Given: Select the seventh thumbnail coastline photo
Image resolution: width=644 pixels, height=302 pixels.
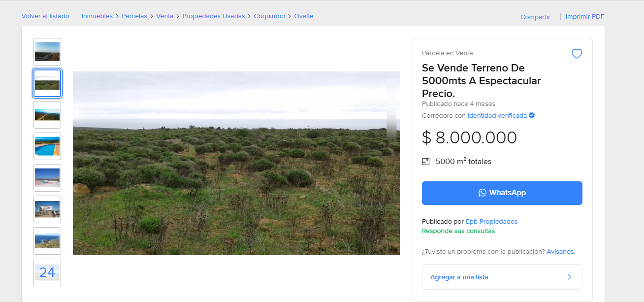Looking at the screenshot, I should click(47, 241).
